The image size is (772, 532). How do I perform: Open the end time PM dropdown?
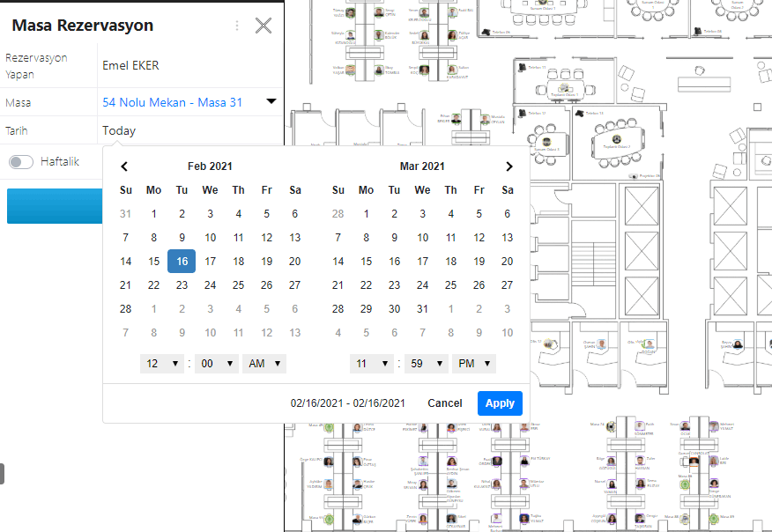(x=474, y=364)
